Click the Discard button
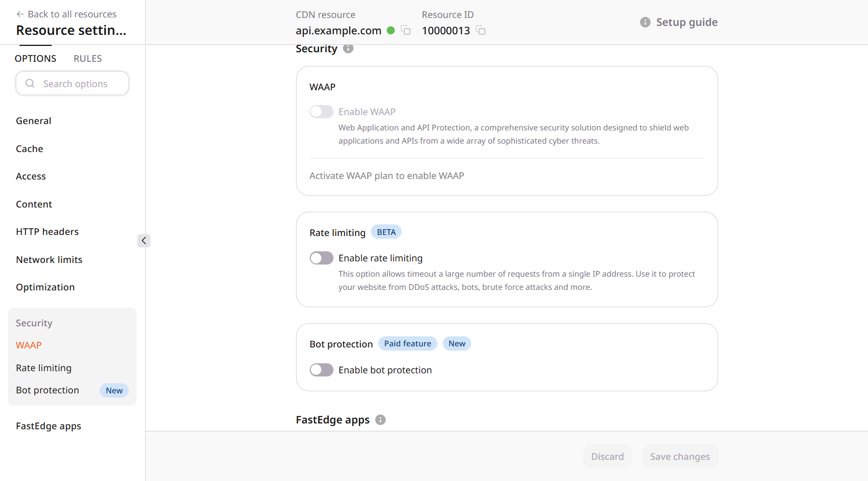 607,457
